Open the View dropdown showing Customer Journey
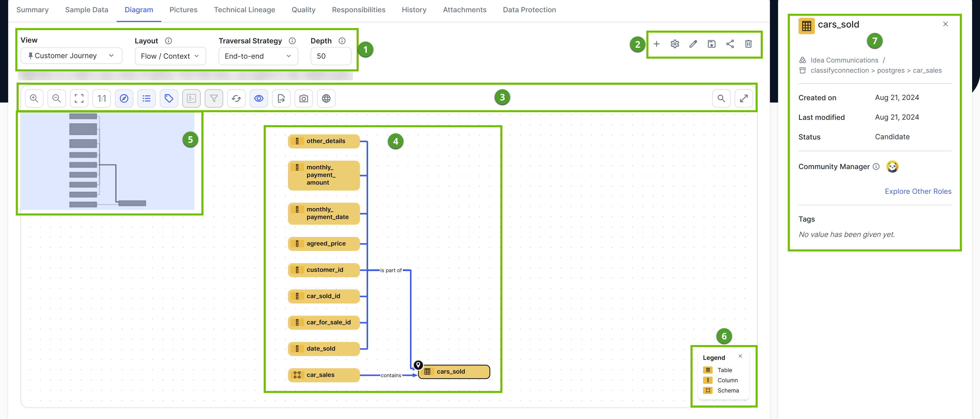980x419 pixels. [x=71, y=56]
